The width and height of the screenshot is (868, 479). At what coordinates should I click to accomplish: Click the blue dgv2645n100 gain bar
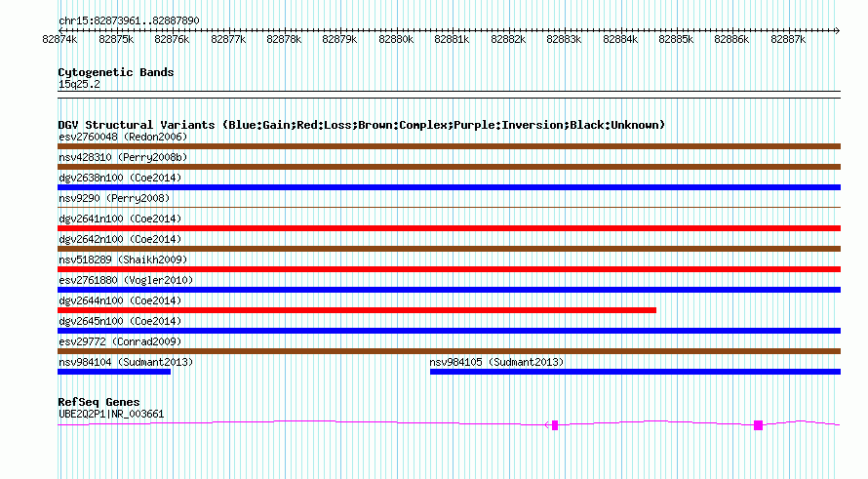(x=449, y=331)
